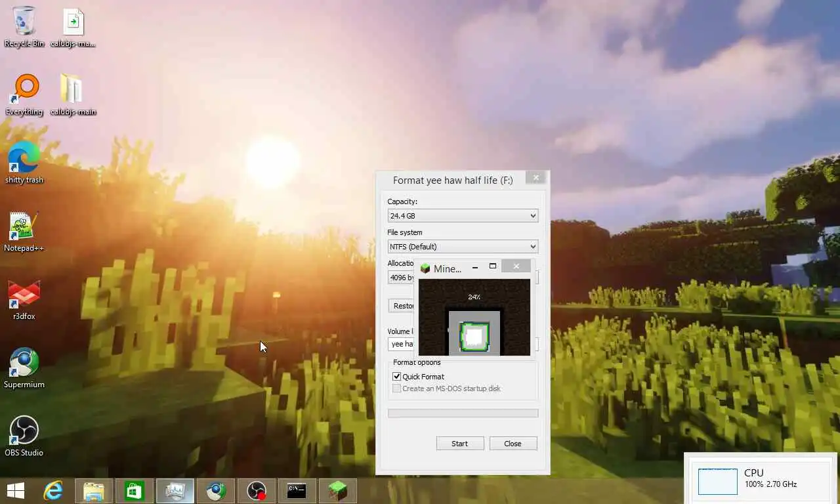Switch to the Minecraft taskbar item
840x504 pixels.
click(x=338, y=490)
